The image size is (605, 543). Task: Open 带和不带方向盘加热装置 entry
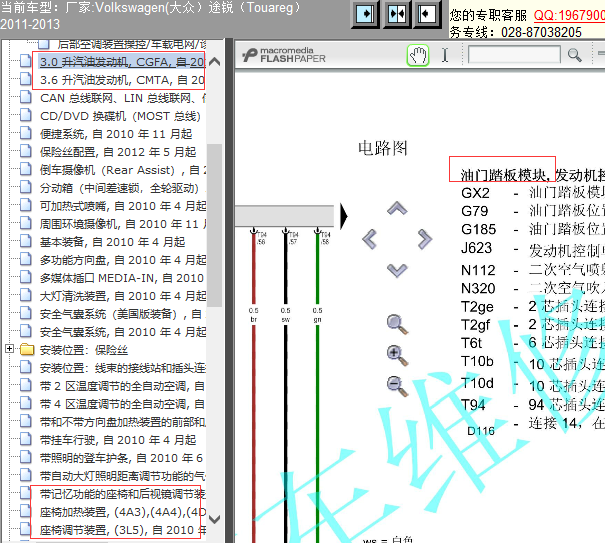123,422
